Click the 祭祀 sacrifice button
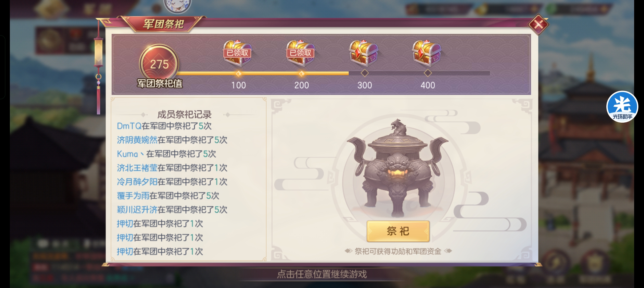 tap(398, 231)
